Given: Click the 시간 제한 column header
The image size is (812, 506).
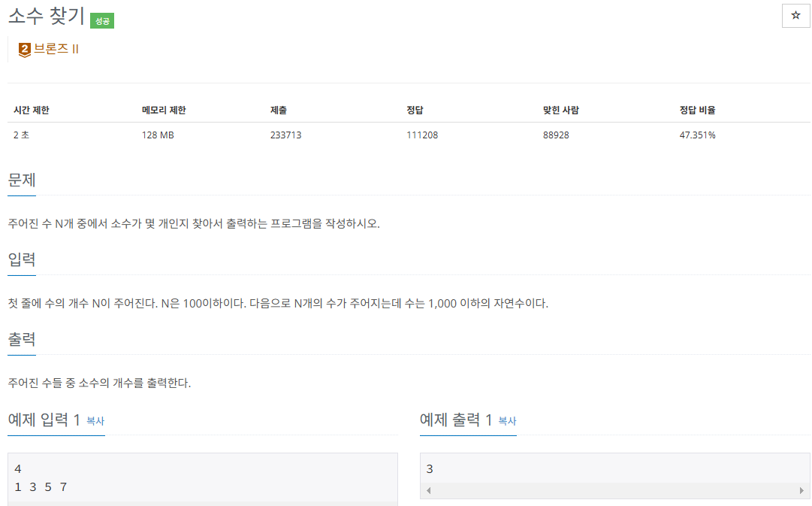Looking at the screenshot, I should tap(31, 110).
